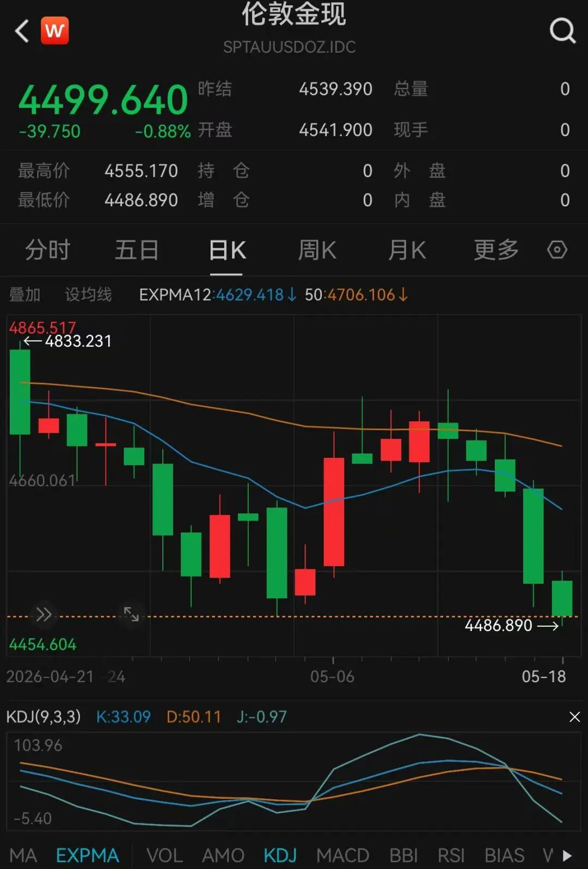Switch to the 五日 tab

(137, 250)
